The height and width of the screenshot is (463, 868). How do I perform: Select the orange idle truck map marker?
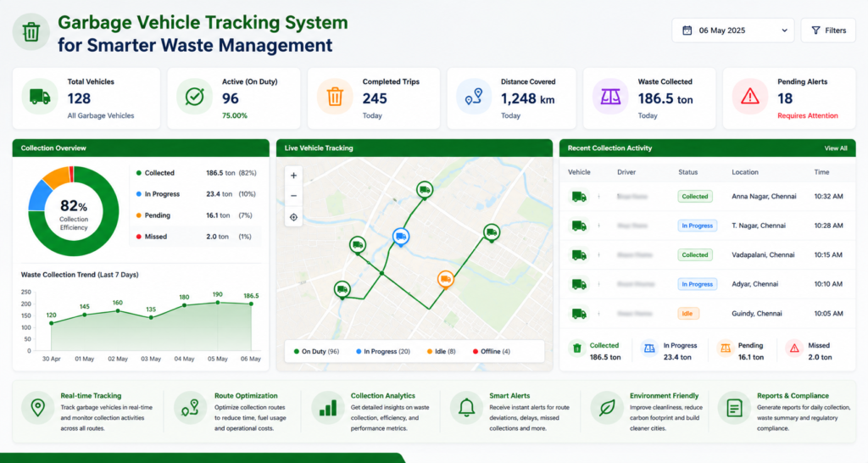(x=446, y=279)
